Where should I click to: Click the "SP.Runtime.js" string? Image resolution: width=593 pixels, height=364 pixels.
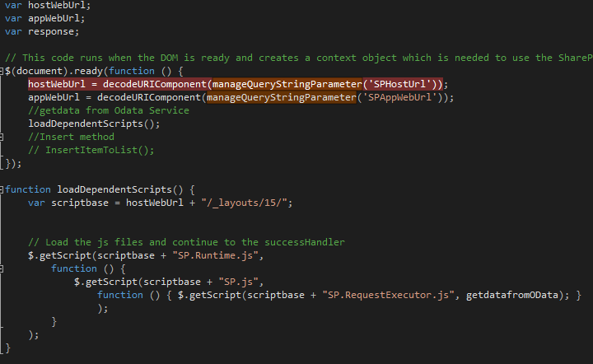215,255
